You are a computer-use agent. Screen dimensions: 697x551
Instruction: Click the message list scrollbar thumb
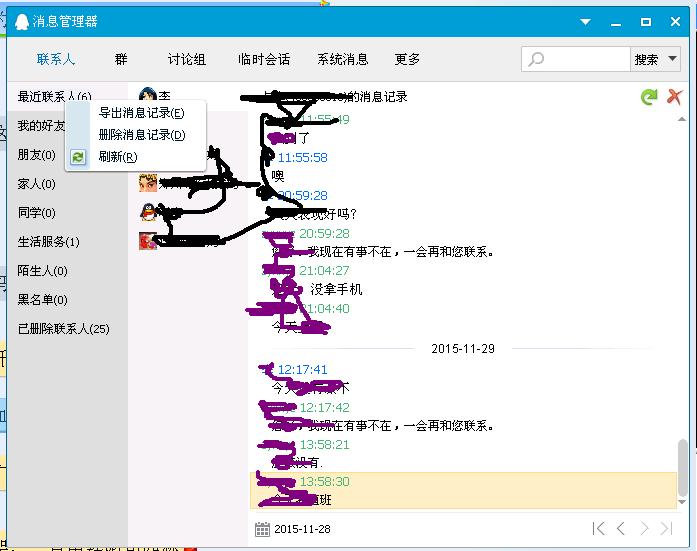click(682, 468)
